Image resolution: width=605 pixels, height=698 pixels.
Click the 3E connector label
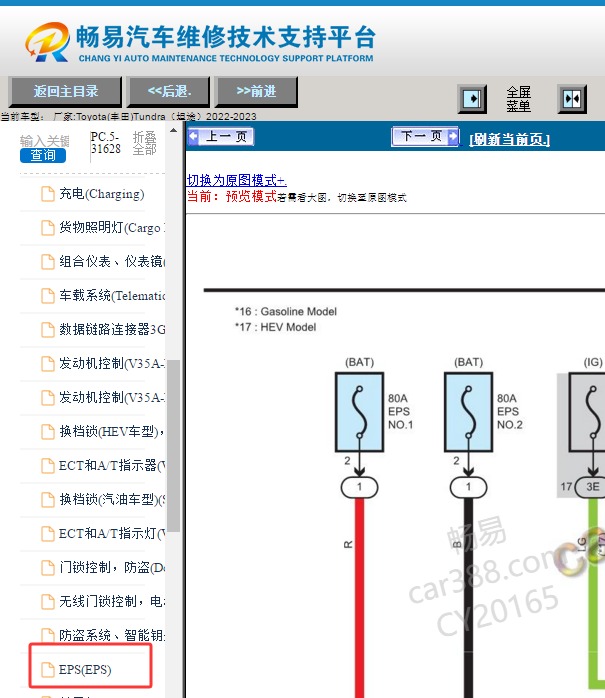[x=591, y=487]
